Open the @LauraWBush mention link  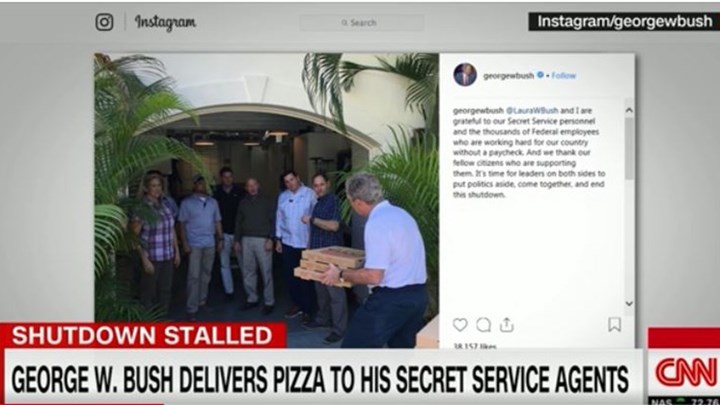click(532, 111)
